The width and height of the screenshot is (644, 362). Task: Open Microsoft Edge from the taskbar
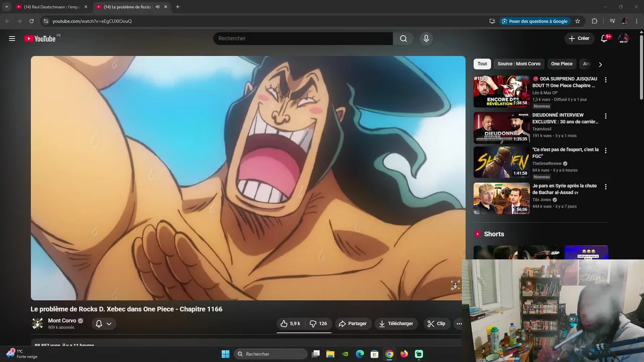click(x=360, y=354)
